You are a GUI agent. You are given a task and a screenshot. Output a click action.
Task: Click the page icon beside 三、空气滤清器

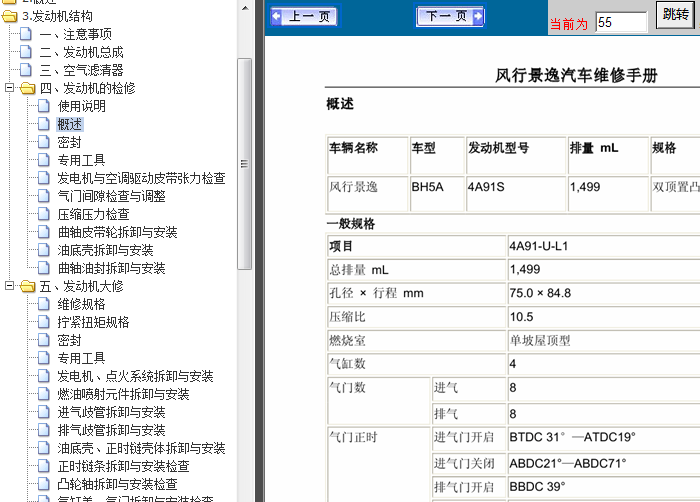pyautogui.click(x=26, y=70)
